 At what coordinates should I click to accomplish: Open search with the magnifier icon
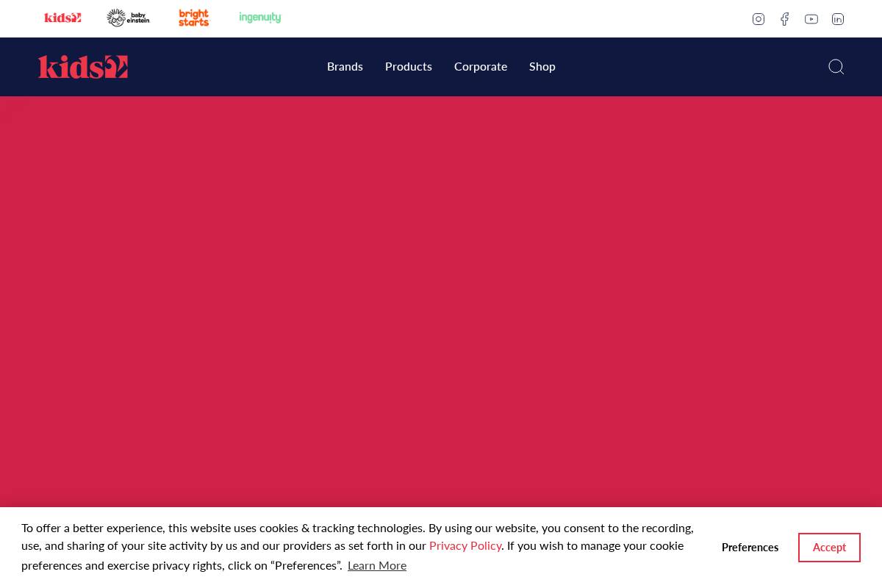[836, 67]
